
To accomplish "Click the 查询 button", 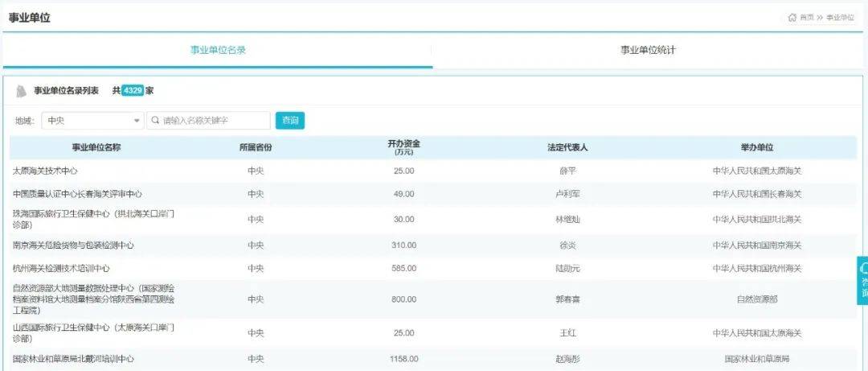I will click(290, 121).
